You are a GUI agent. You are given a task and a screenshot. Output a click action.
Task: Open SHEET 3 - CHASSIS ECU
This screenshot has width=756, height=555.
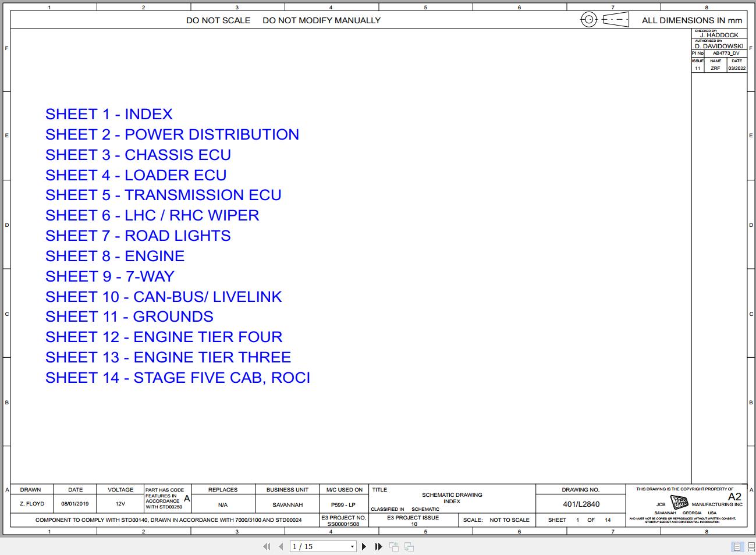pos(138,155)
